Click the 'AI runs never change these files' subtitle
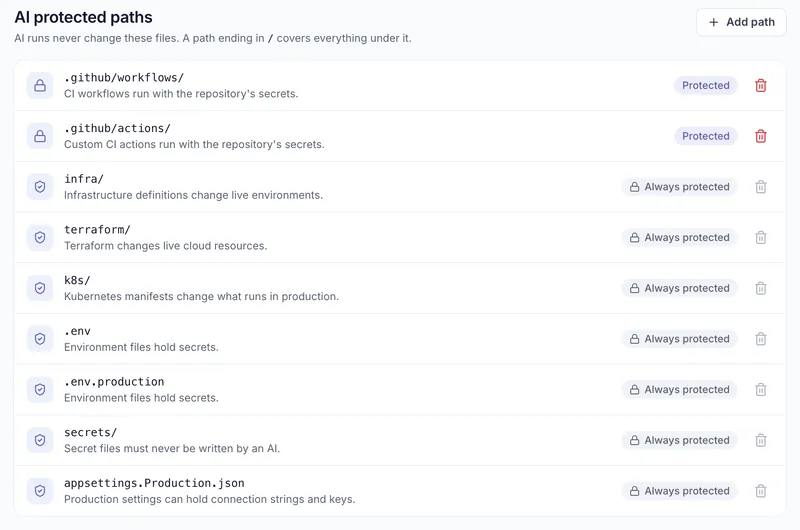 tap(213, 38)
